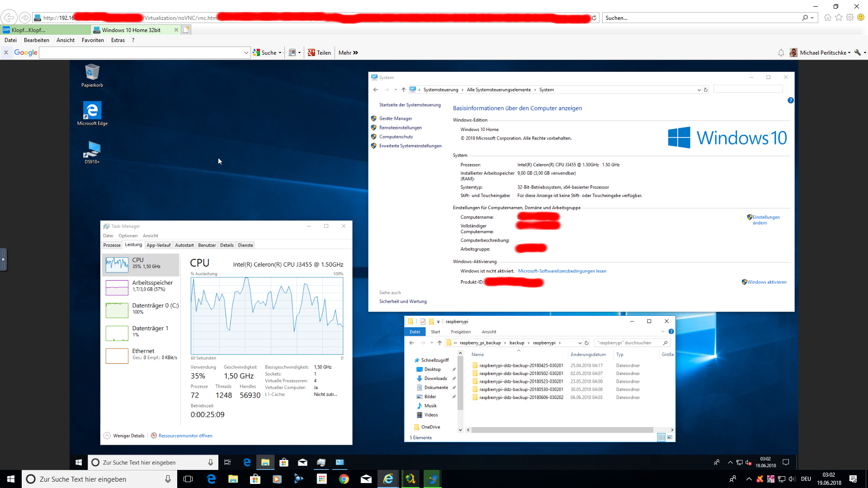
Task: Open the Store icon in inner taskbar
Action: 284,462
